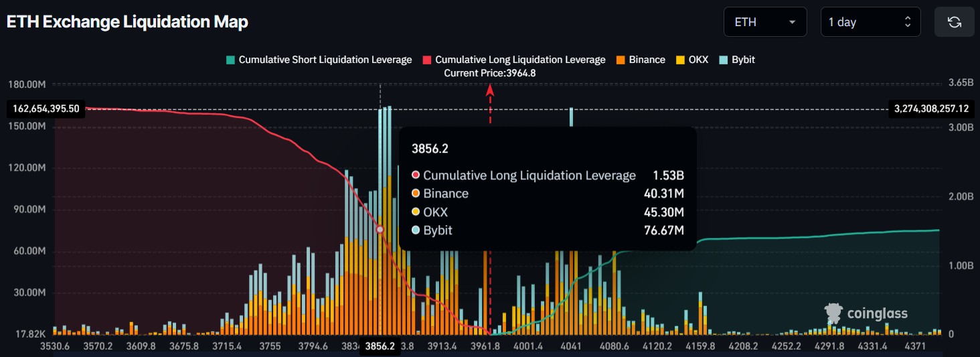The width and height of the screenshot is (980, 357).
Task: Click the 2.00B right axis label
Action: tap(961, 197)
